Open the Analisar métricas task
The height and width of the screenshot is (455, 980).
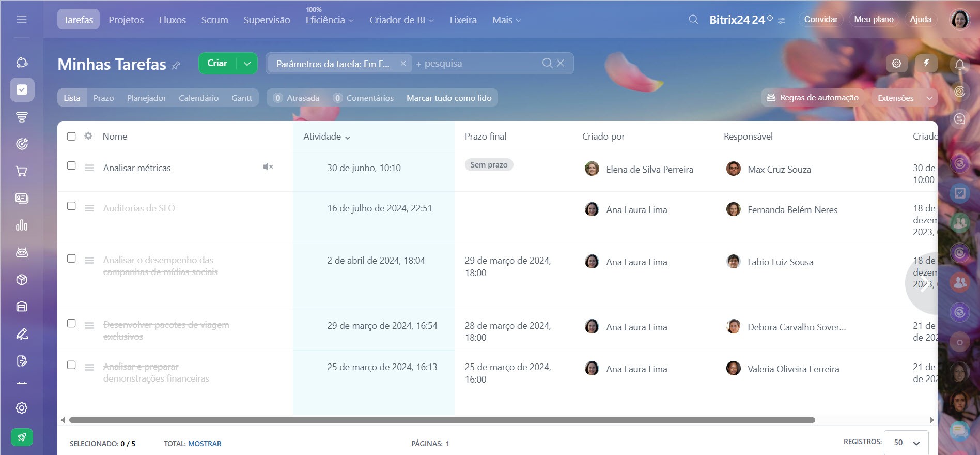click(x=137, y=168)
